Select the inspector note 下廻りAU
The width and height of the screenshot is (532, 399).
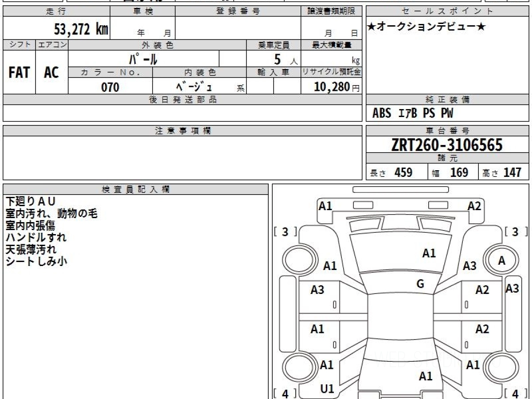pos(31,202)
